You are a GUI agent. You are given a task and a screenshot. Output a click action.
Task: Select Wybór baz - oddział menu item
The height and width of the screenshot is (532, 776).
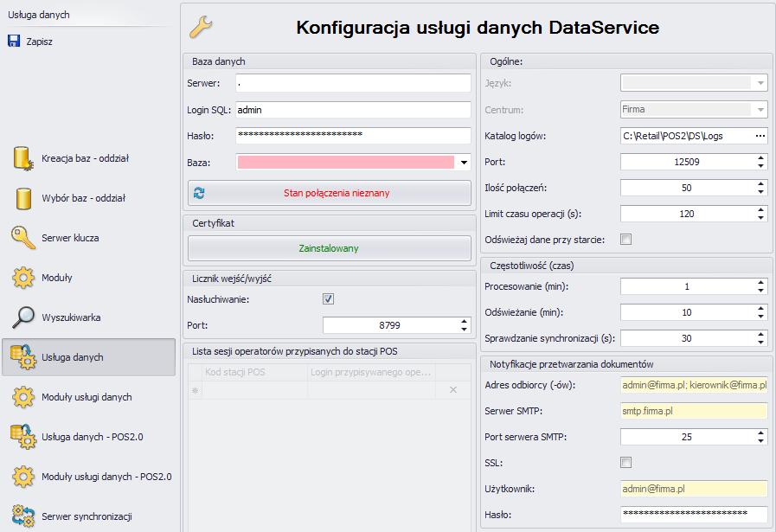(84, 198)
